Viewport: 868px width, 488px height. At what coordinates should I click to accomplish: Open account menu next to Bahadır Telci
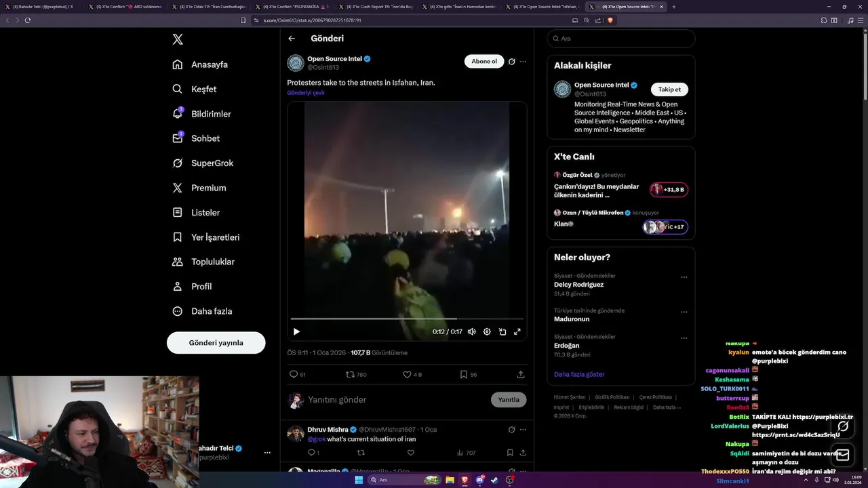click(267, 453)
